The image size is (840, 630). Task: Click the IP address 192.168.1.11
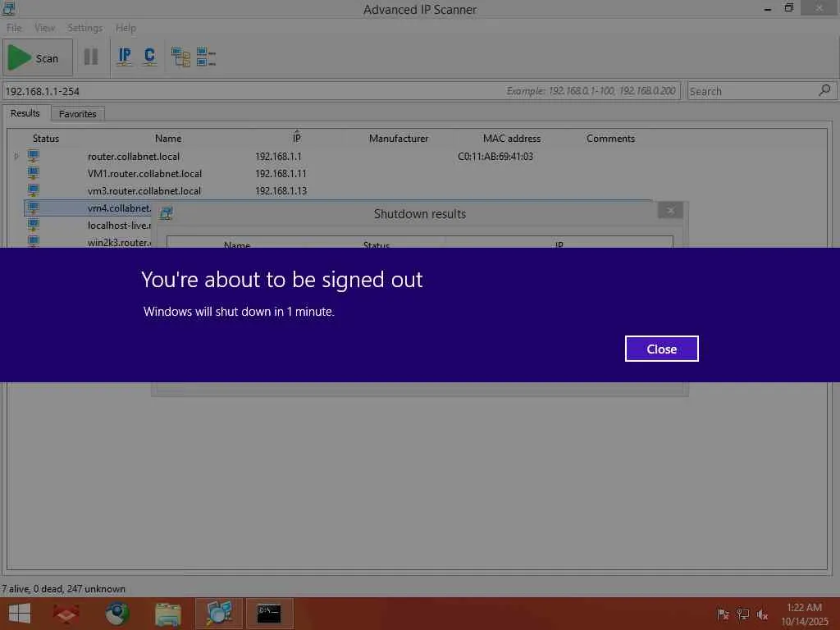(x=281, y=174)
